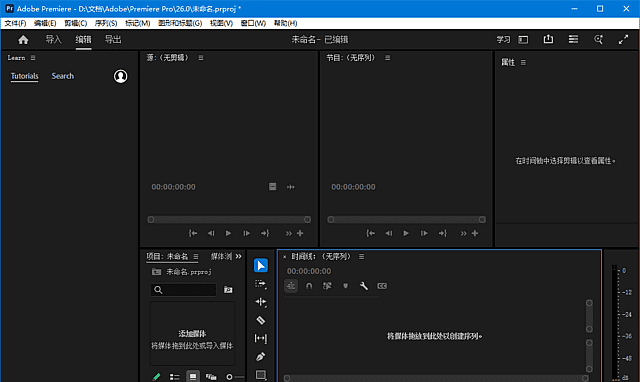Switch to the 导出 (Export) tab
Image resolution: width=640 pixels, height=382 pixels.
click(x=113, y=40)
